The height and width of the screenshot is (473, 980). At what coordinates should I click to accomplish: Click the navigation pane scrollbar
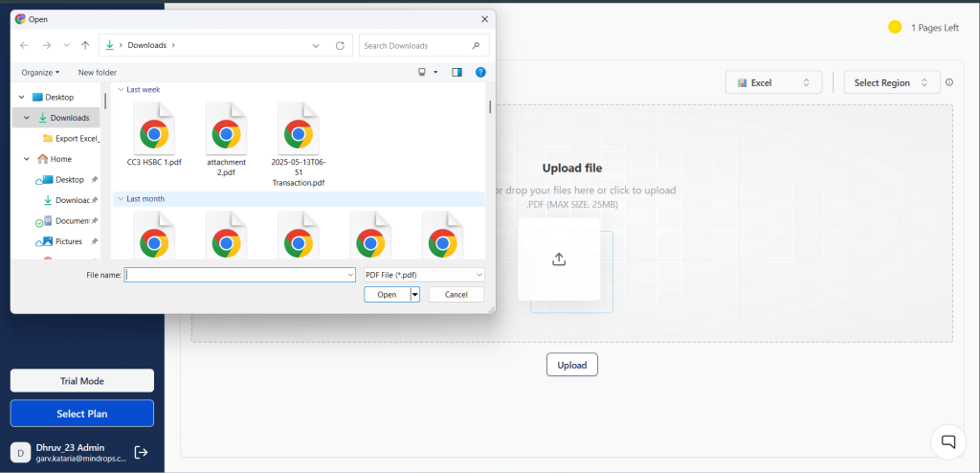click(x=105, y=101)
